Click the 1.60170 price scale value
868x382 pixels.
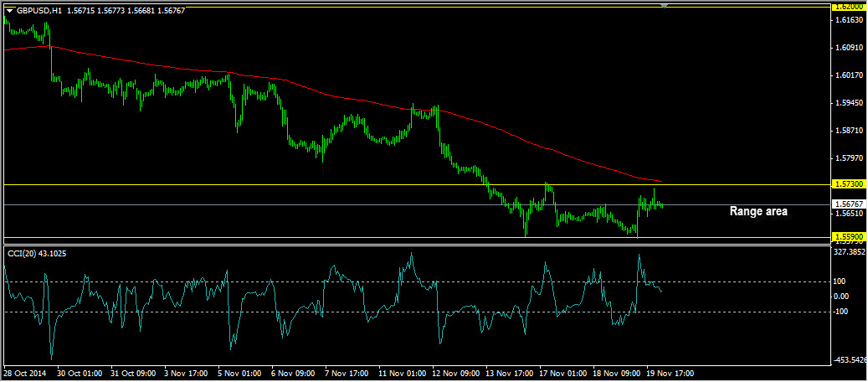pos(850,75)
